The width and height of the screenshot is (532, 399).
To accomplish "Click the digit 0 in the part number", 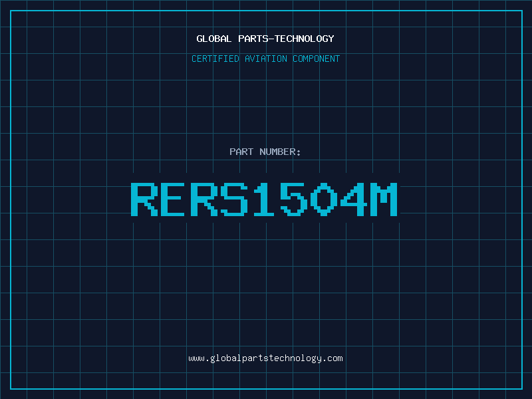I will click(x=324, y=199).
